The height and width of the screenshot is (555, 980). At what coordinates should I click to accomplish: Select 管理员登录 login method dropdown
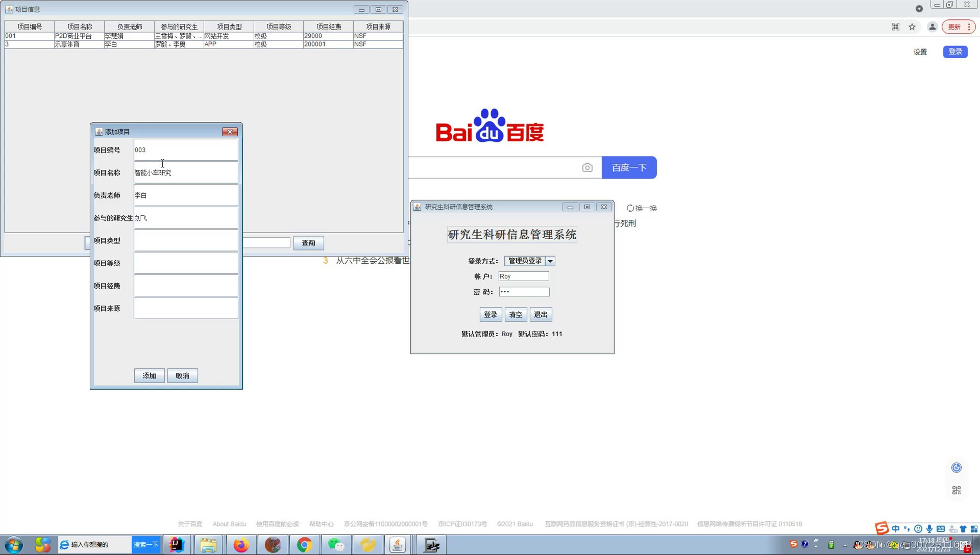[x=529, y=260]
